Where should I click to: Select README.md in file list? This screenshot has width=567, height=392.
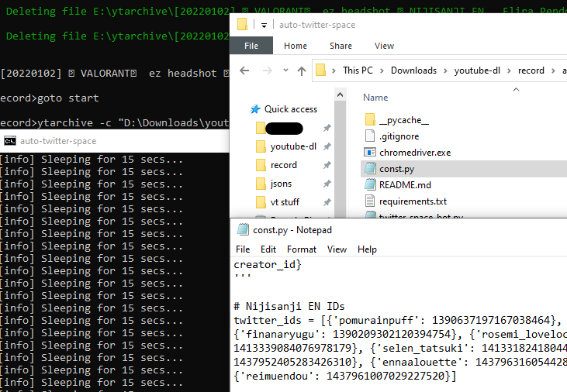(x=405, y=185)
